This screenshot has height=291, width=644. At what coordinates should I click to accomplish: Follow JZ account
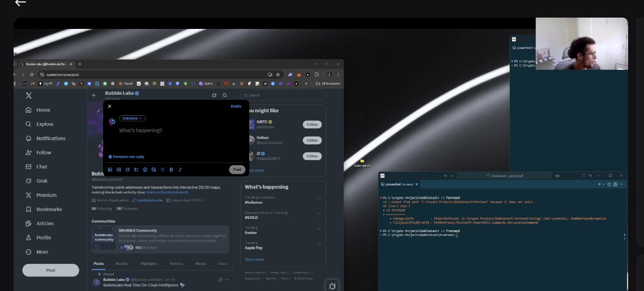pyautogui.click(x=312, y=156)
